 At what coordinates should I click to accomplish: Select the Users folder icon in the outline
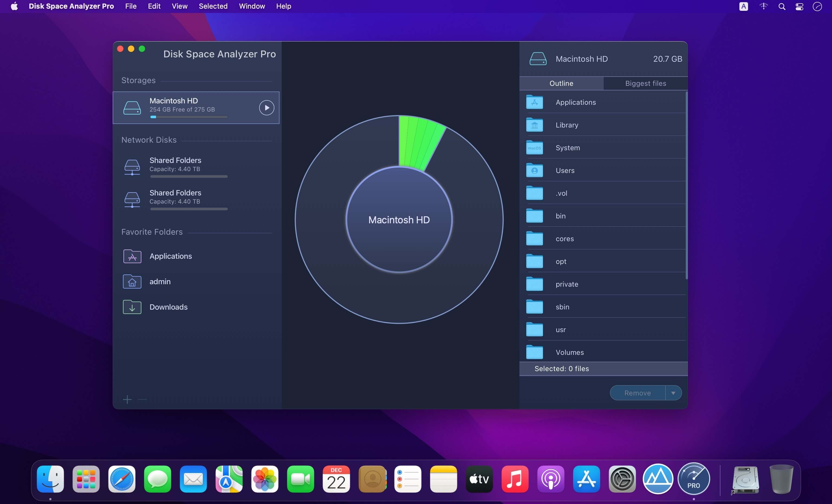[x=535, y=170]
